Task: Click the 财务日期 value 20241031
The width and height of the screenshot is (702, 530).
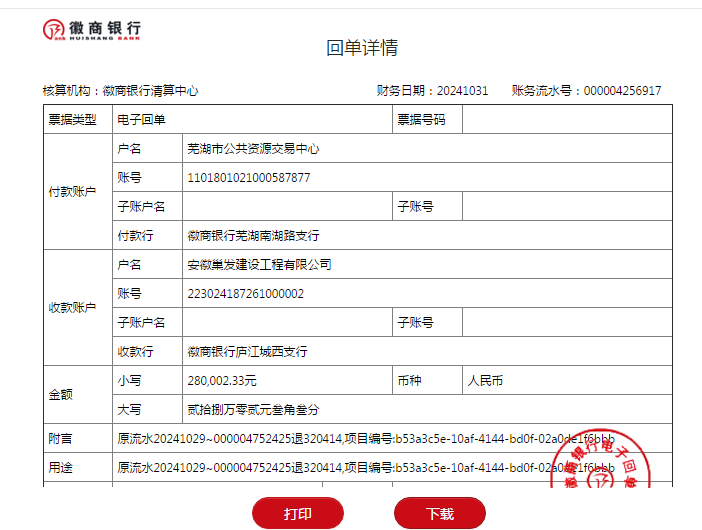Action: click(x=461, y=91)
